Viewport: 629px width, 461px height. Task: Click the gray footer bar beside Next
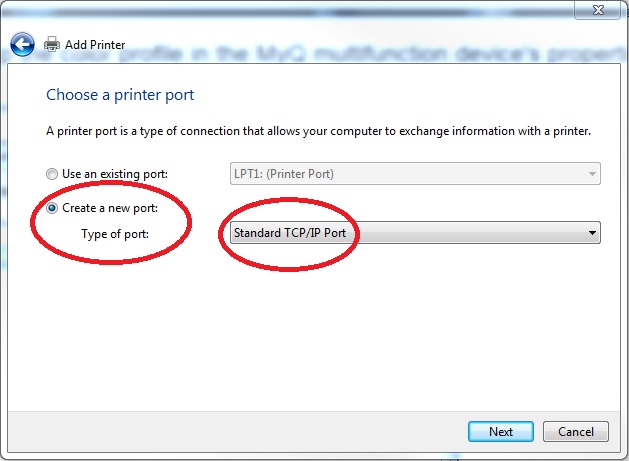[x=237, y=432]
